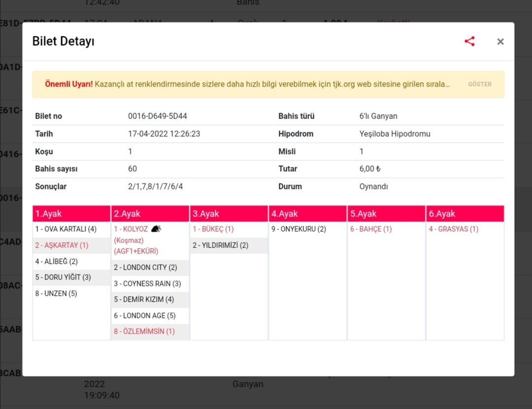Screen dimensions: 532x409
Task: Click 6 - BAHÇE (1) row
Action: pyautogui.click(x=387, y=229)
